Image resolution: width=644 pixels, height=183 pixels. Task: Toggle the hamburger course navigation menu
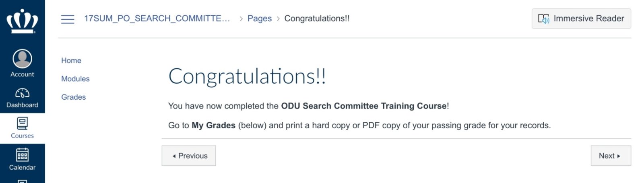(x=68, y=19)
